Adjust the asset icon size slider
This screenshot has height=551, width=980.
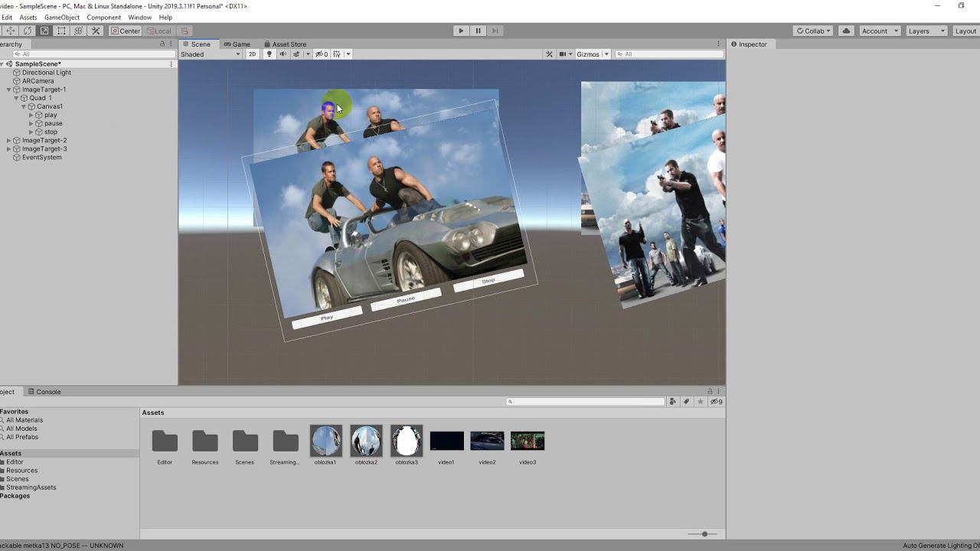point(704,534)
